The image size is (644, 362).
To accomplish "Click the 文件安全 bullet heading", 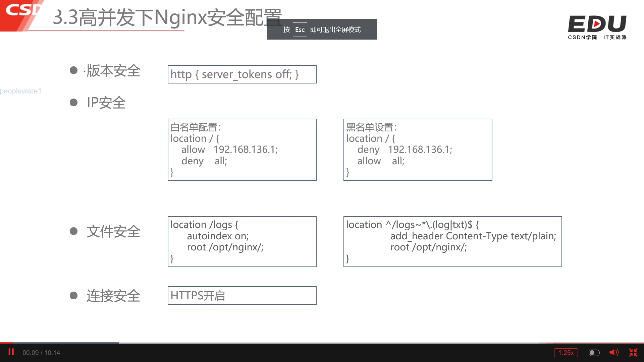I will (x=113, y=231).
